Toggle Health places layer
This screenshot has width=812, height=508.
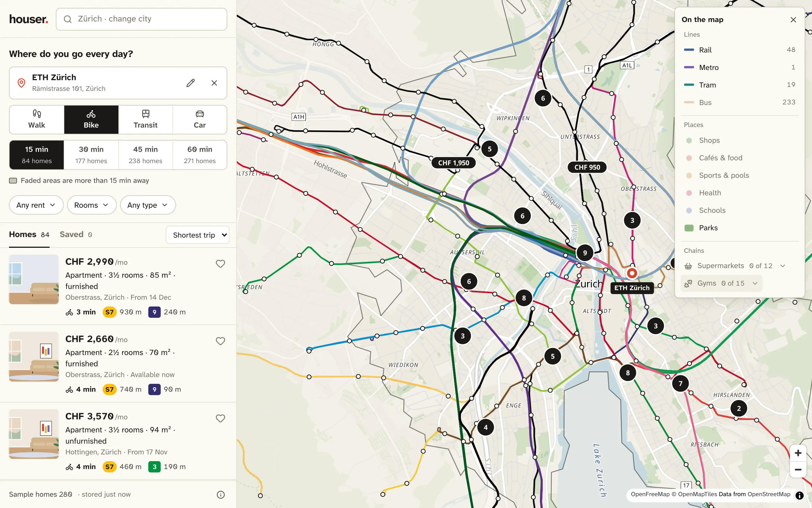[x=740, y=193]
